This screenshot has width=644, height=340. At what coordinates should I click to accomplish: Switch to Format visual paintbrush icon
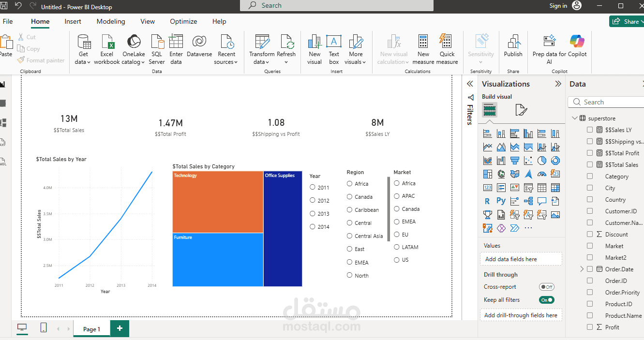tap(521, 110)
